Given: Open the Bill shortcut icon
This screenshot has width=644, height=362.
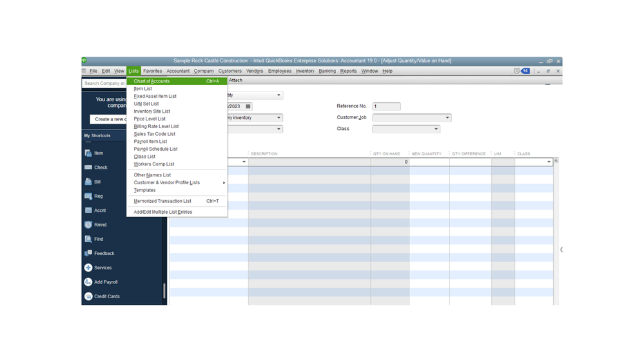Looking at the screenshot, I should 88,182.
